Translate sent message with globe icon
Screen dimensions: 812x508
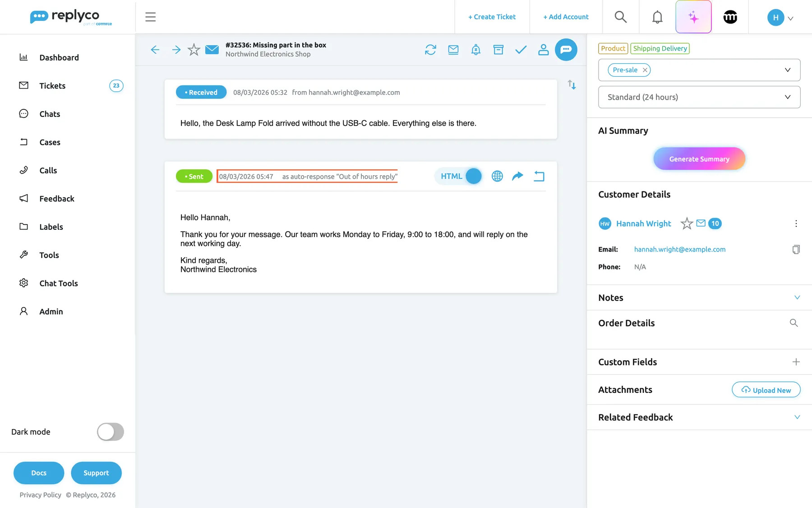(x=497, y=176)
